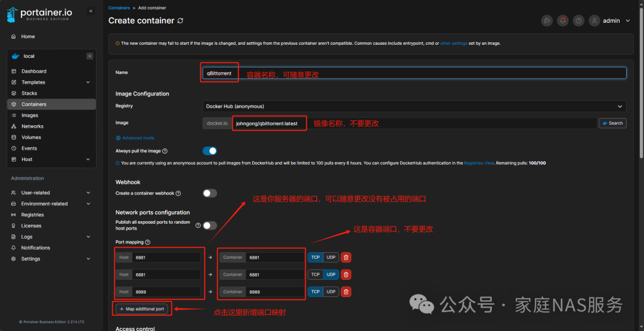The width and height of the screenshot is (644, 331).
Task: Follow the other settings link in warning
Action: pos(454,43)
